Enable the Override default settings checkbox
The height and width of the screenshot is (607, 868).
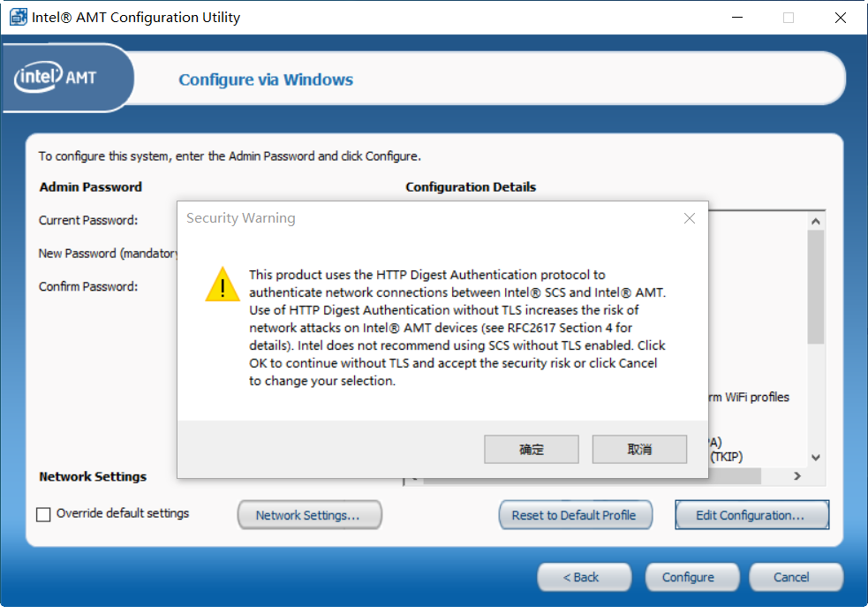[x=43, y=513]
